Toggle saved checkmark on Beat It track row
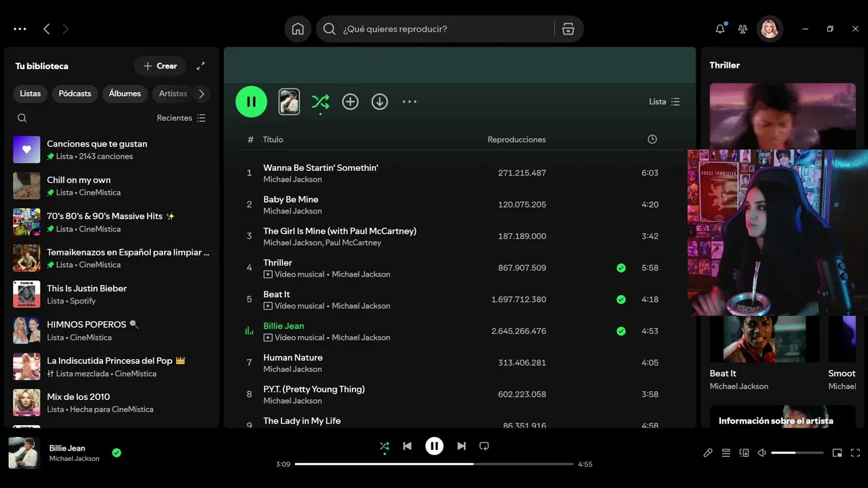The image size is (868, 488). 621,300
